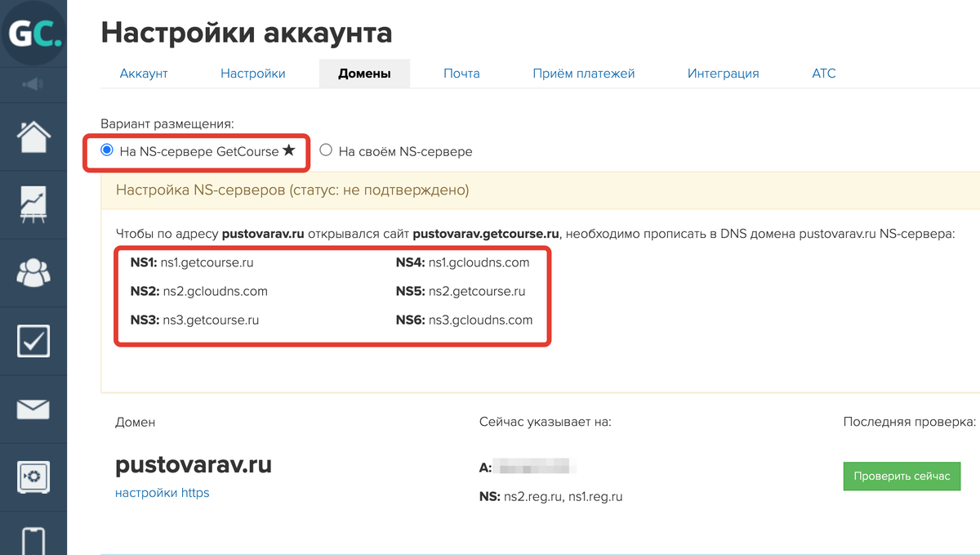Screen dimensions: 980x555
Task: Click the 'Настройки аккаунта' page title
Action: coord(247,33)
